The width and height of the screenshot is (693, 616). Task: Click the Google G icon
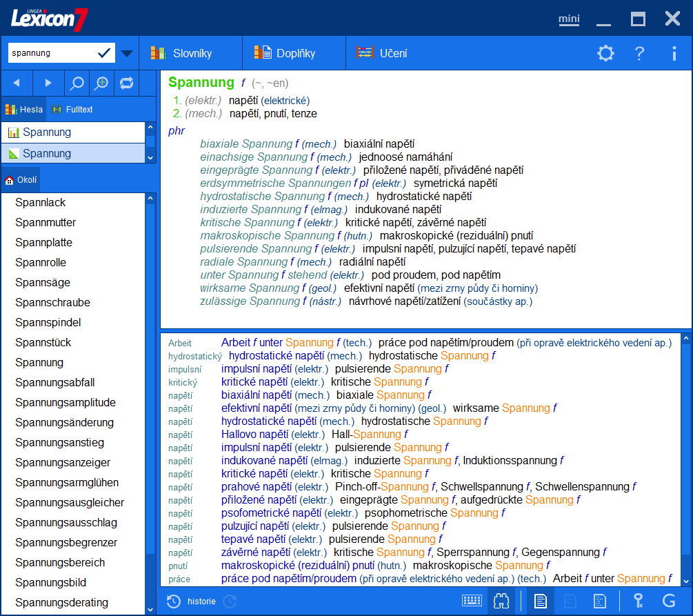coord(669,601)
